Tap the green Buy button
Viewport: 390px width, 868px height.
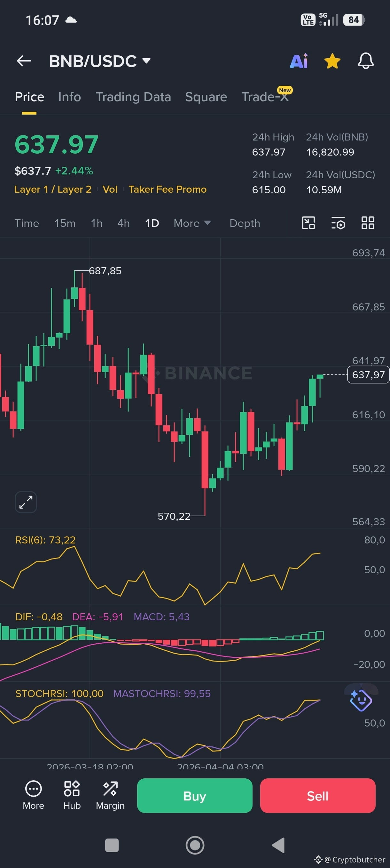pyautogui.click(x=194, y=796)
